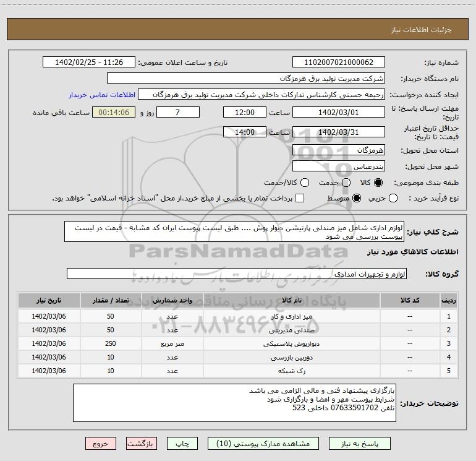
Task: Click the price validity date 1402/03/31
Action: tap(339, 132)
